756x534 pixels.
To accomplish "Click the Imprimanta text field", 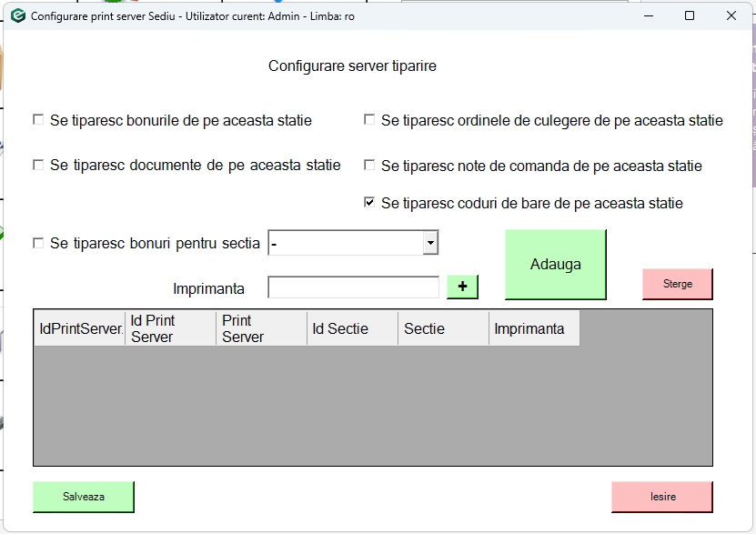I will point(353,287).
